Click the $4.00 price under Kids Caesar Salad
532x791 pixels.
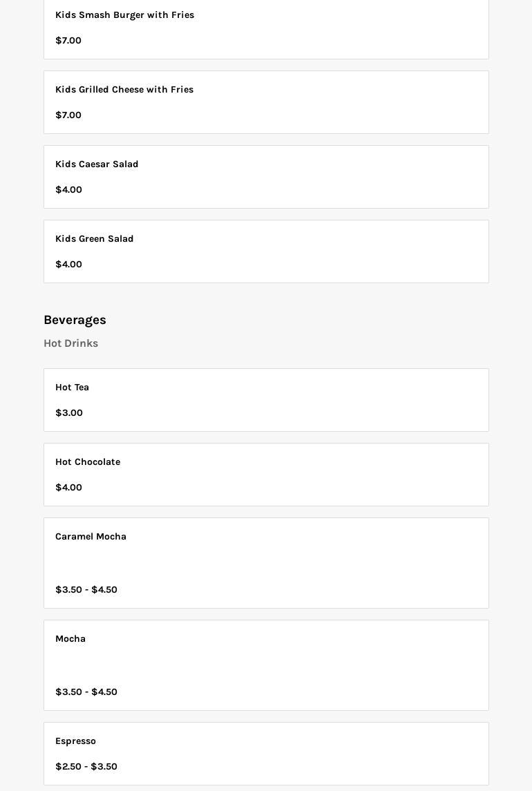pos(68,190)
